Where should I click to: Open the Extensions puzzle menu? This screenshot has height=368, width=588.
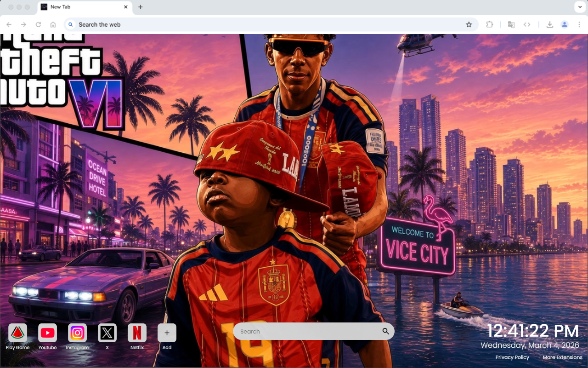point(490,24)
